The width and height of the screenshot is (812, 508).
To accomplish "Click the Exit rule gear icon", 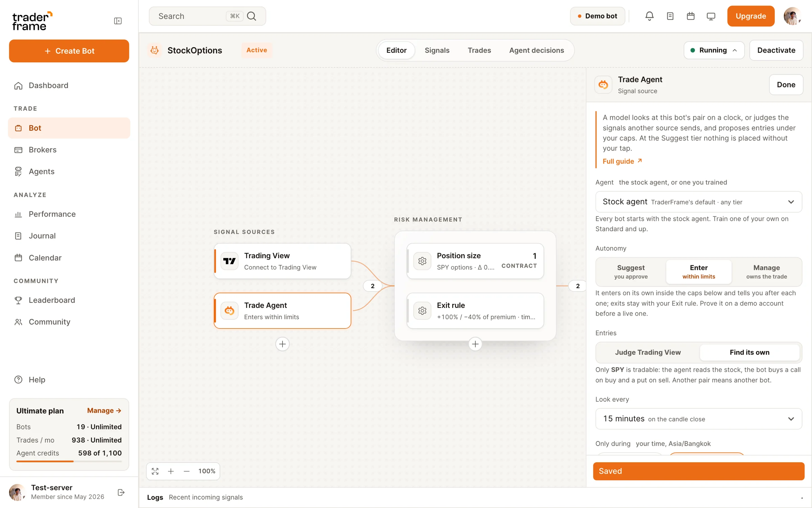I will click(422, 311).
